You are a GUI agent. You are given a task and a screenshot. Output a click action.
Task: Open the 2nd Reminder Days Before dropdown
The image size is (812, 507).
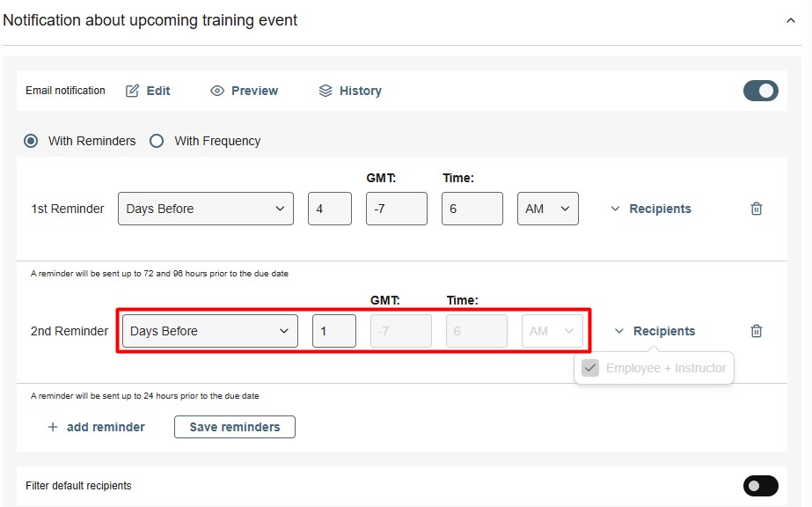(209, 331)
